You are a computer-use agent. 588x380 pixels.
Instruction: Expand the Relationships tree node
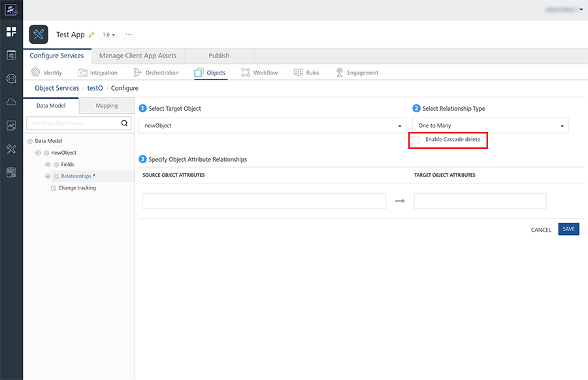pyautogui.click(x=48, y=176)
